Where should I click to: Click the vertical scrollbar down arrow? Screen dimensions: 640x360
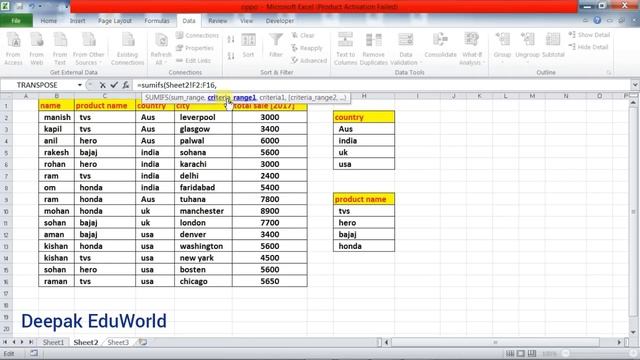click(633, 333)
